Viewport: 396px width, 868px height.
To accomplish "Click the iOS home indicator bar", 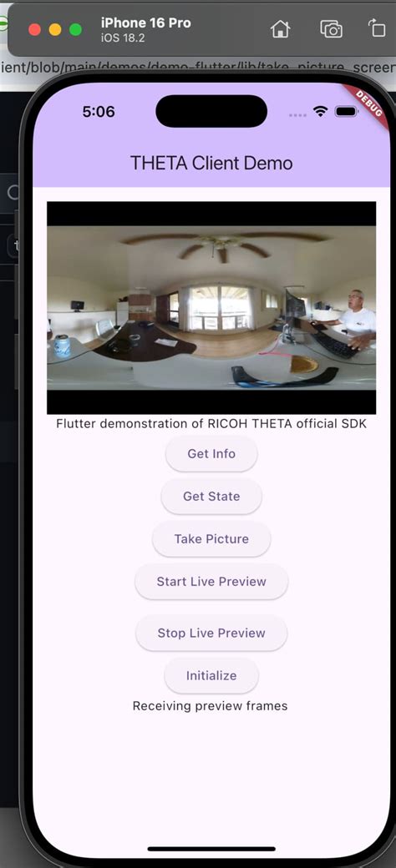I will coord(211,848).
